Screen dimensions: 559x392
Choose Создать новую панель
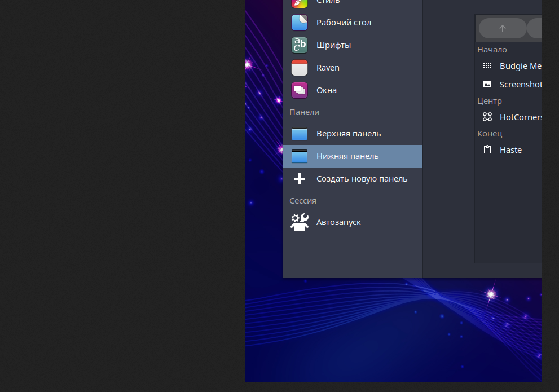click(353, 179)
